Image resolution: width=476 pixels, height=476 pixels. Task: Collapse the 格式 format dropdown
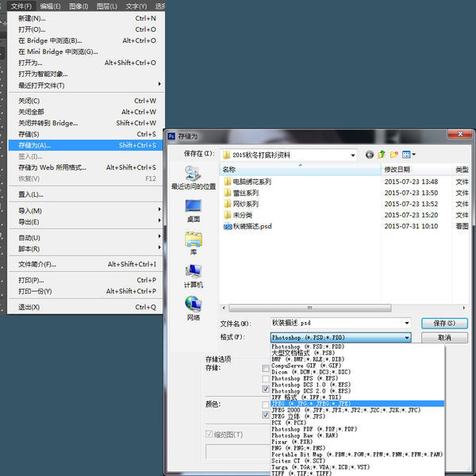click(x=407, y=338)
